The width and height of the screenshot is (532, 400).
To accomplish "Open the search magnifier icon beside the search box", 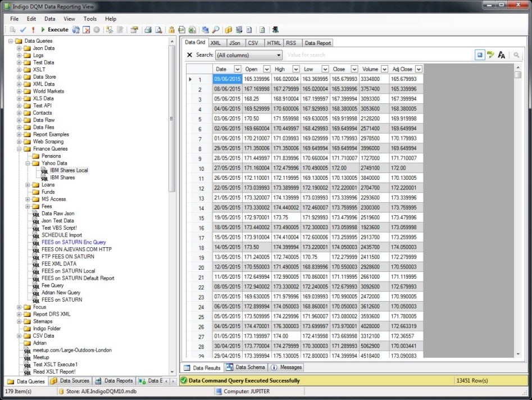I will tap(517, 56).
